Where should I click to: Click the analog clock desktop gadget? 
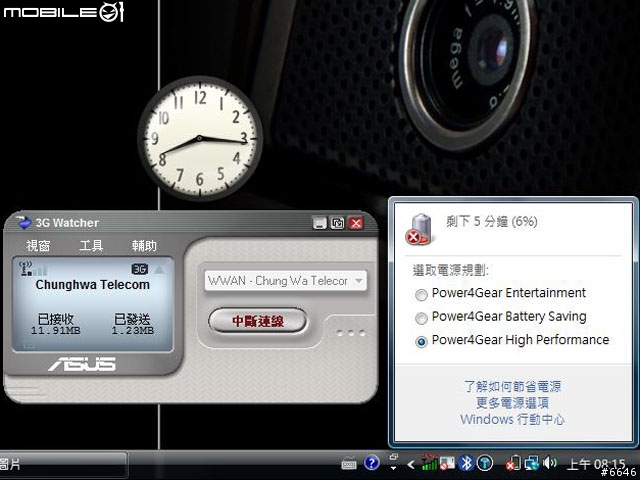tap(200, 138)
